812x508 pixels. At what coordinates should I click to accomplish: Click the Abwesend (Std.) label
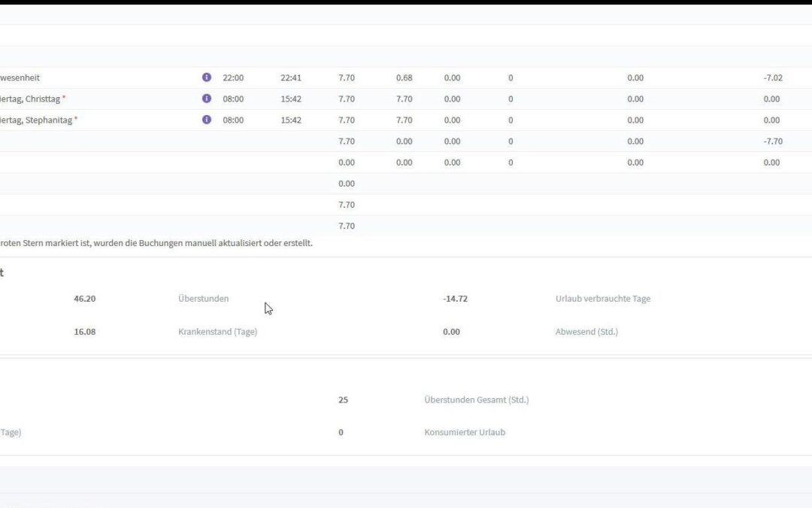[x=586, y=331]
